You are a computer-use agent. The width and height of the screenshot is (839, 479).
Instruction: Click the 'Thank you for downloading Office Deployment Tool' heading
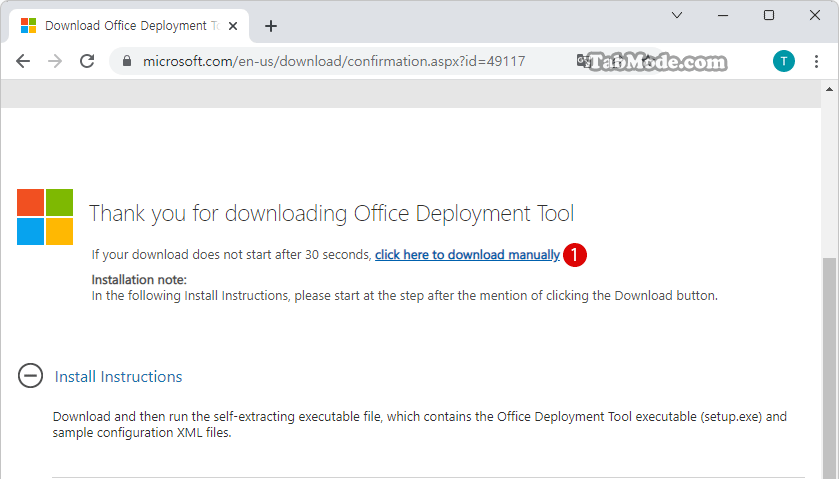tap(331, 214)
